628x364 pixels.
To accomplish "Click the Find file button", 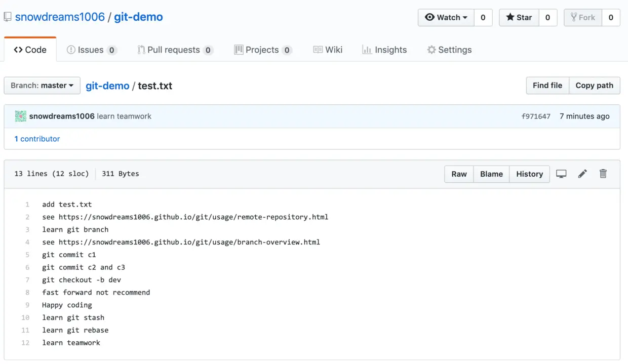I will 547,85.
